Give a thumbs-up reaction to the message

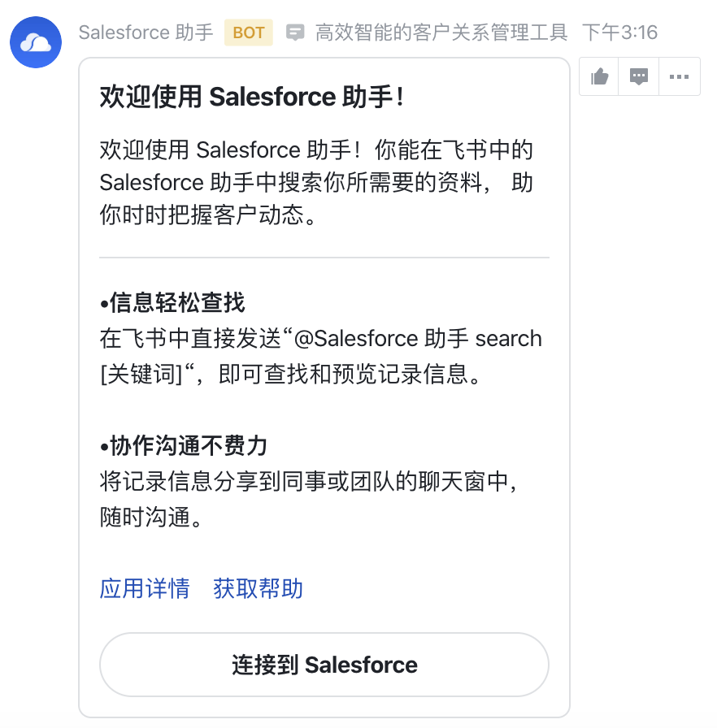click(599, 76)
